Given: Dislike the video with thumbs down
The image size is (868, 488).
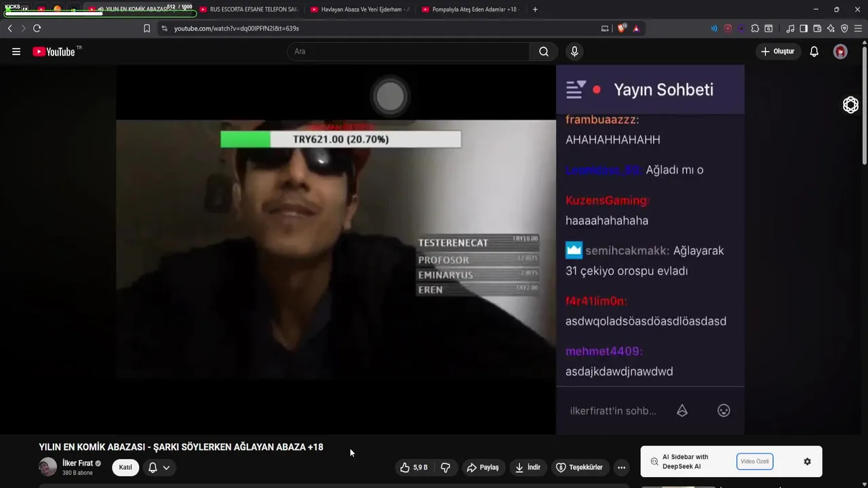Looking at the screenshot, I should (x=446, y=468).
